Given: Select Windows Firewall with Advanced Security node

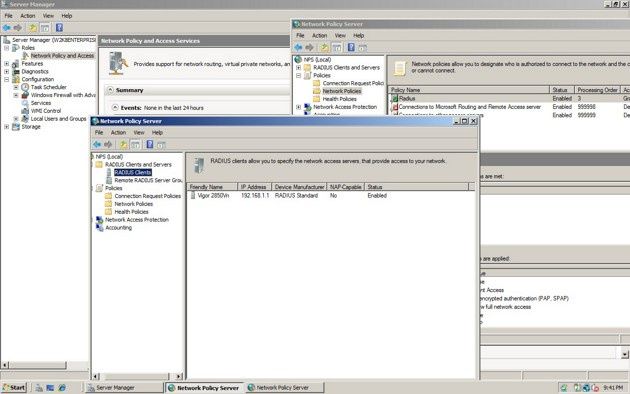Looking at the screenshot, I should [63, 95].
